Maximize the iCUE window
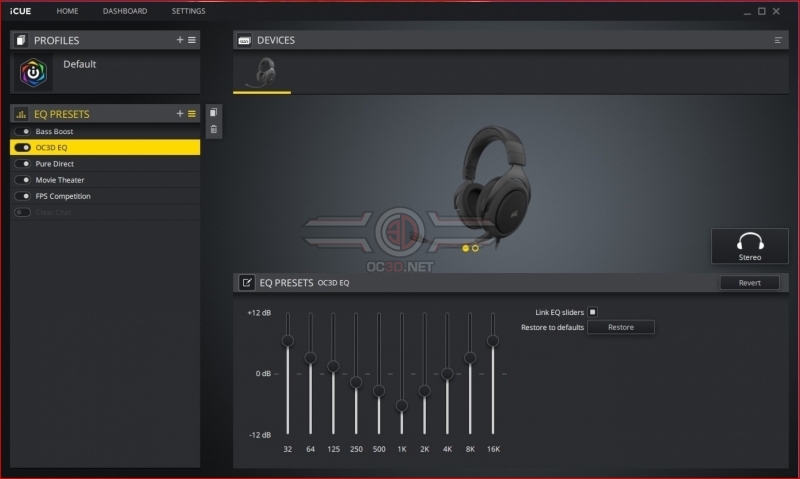 [762, 11]
